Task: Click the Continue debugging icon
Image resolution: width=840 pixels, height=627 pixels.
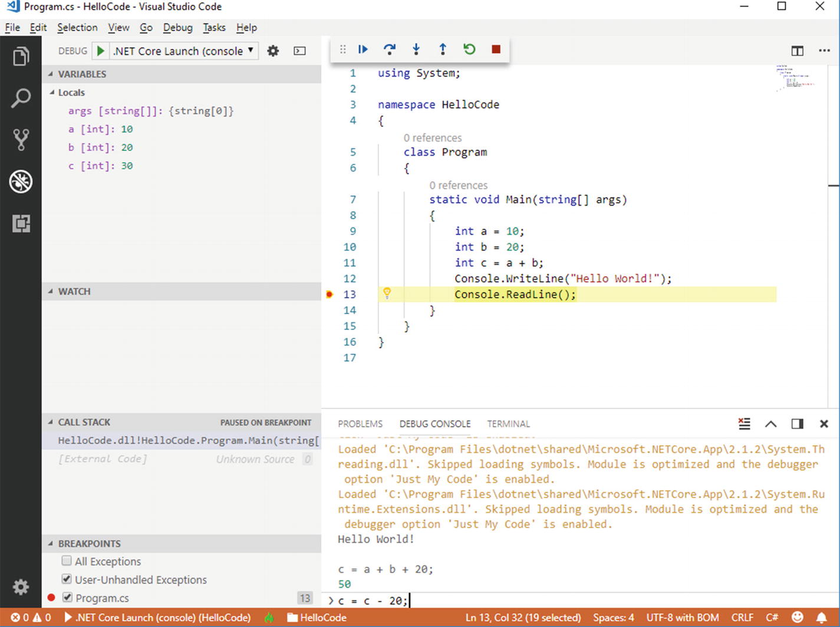Action: click(x=363, y=49)
